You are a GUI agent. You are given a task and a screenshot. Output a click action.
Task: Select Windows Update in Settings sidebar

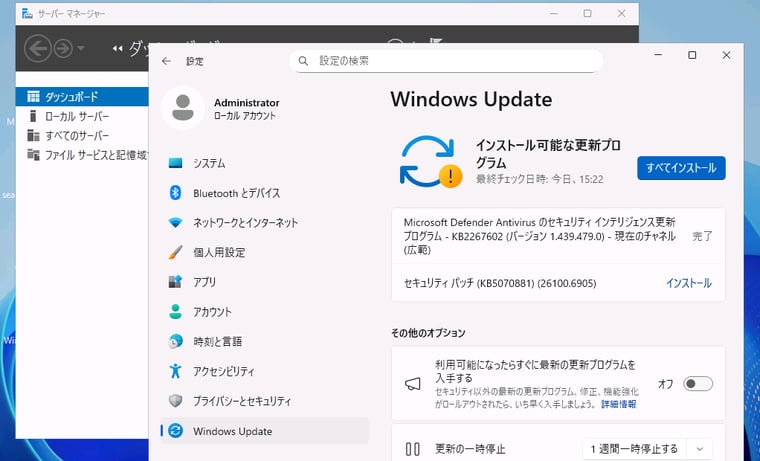(x=264, y=430)
